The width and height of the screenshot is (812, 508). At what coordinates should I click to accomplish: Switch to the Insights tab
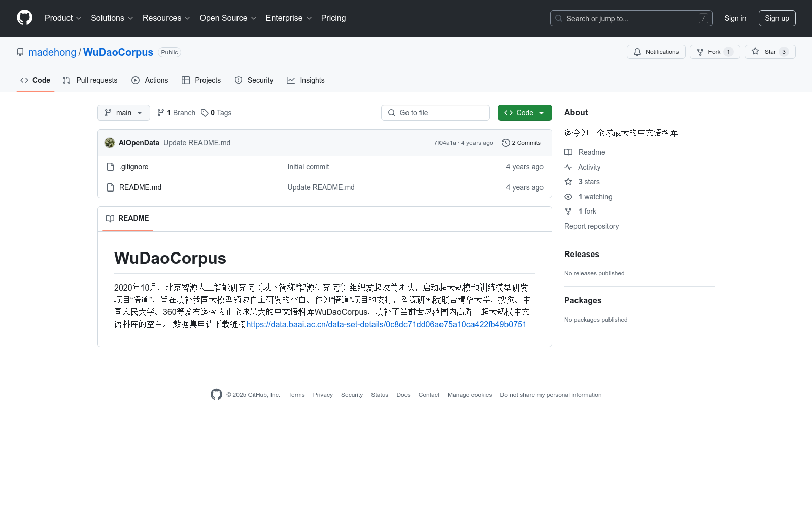(306, 80)
